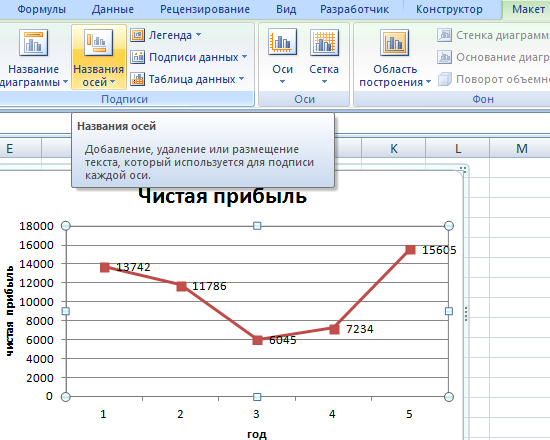Expand the Легенда dropdown arrow
This screenshot has width=550, height=440.
[198, 35]
